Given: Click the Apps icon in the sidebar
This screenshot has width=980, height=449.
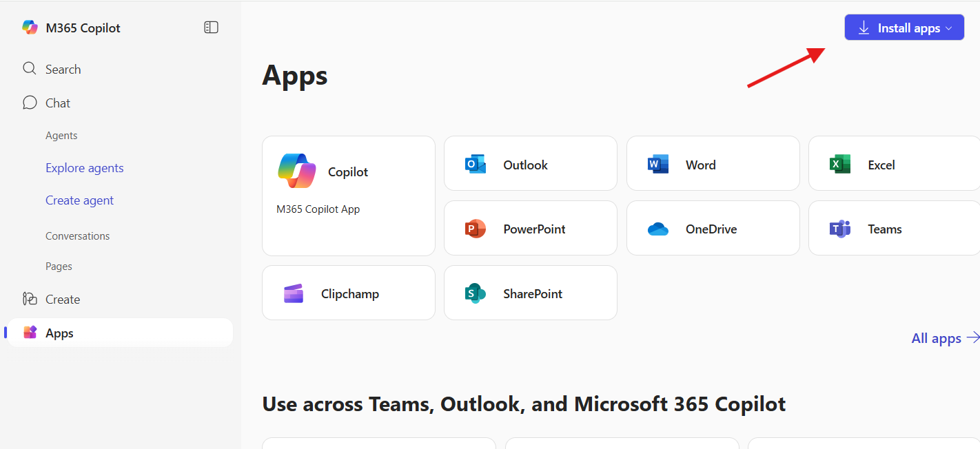Looking at the screenshot, I should [x=30, y=333].
